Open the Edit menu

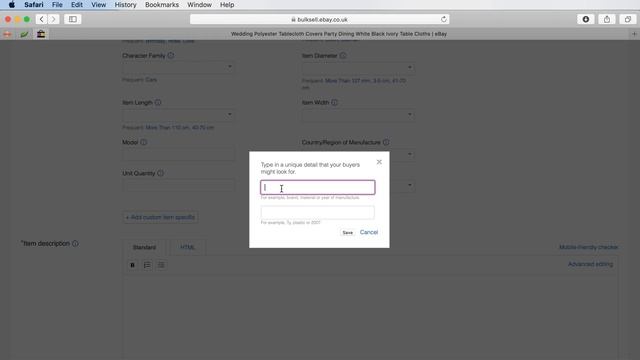77,5
